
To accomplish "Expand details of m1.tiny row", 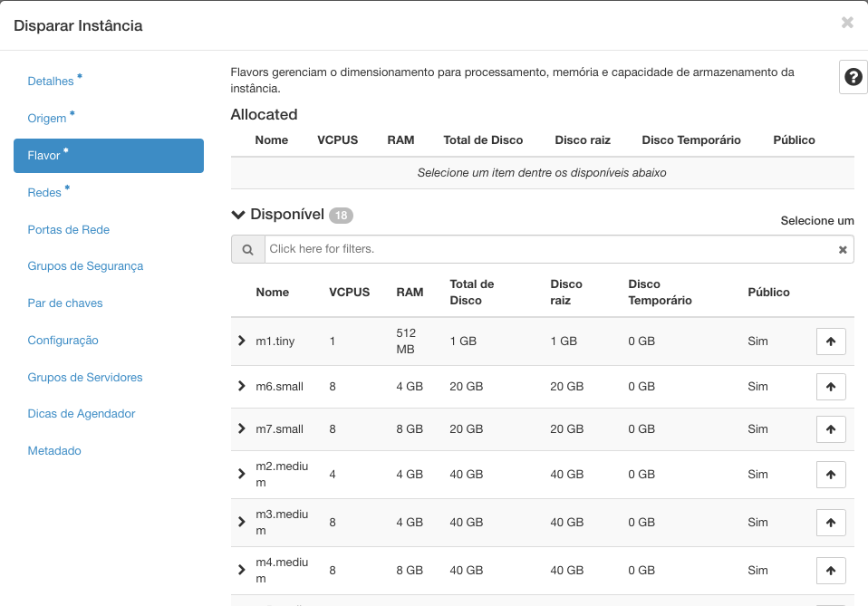I will 241,341.
